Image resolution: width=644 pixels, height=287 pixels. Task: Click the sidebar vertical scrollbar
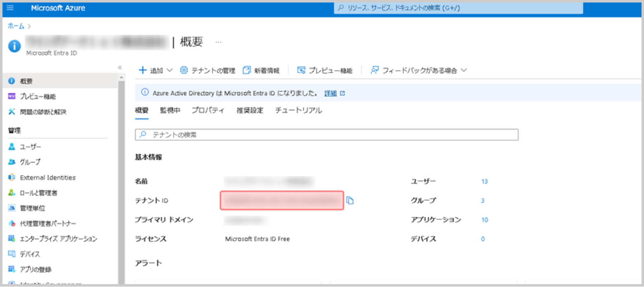121,178
